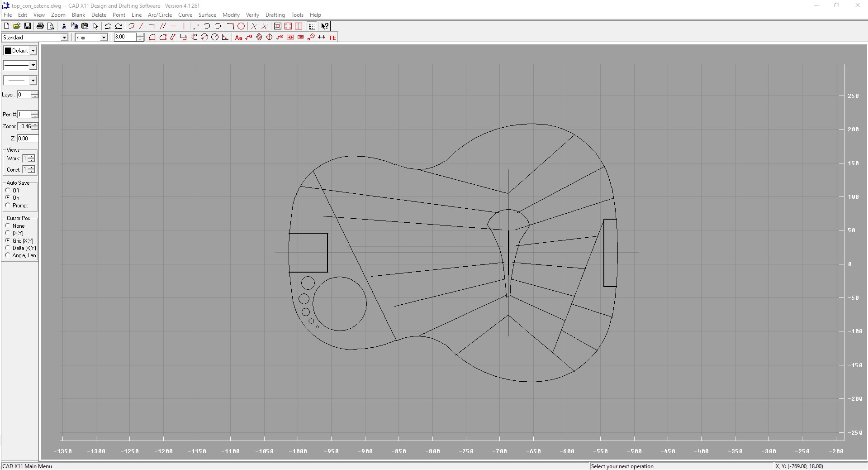868x470 pixels.
Task: Open the Blank menu
Action: pos(78,15)
